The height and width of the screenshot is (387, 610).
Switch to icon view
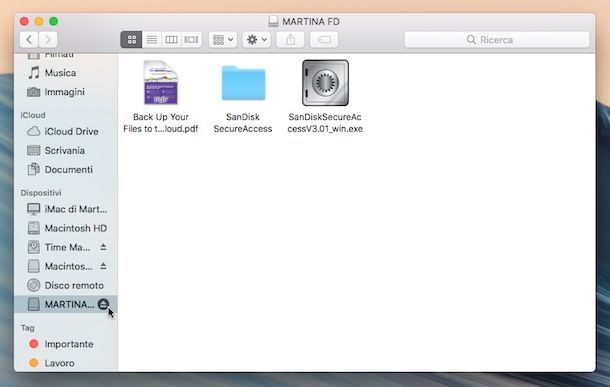point(131,40)
